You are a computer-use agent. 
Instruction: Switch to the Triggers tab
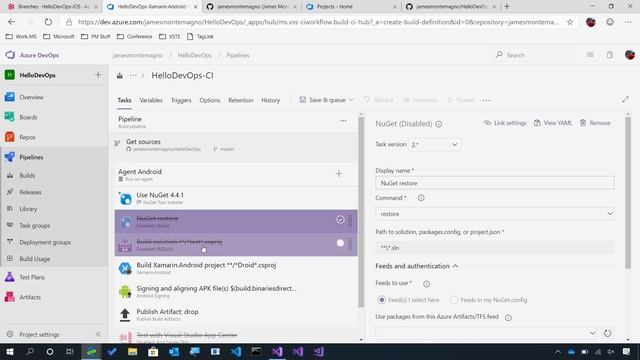181,100
